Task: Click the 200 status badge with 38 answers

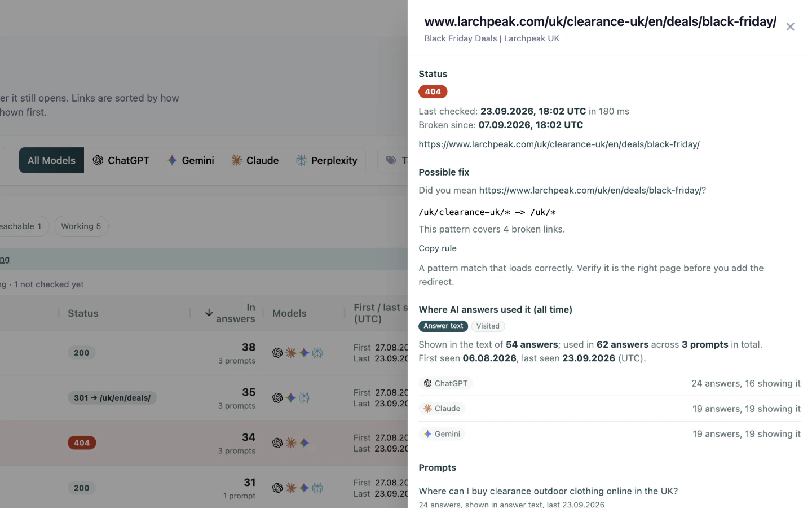Action: [x=82, y=353]
